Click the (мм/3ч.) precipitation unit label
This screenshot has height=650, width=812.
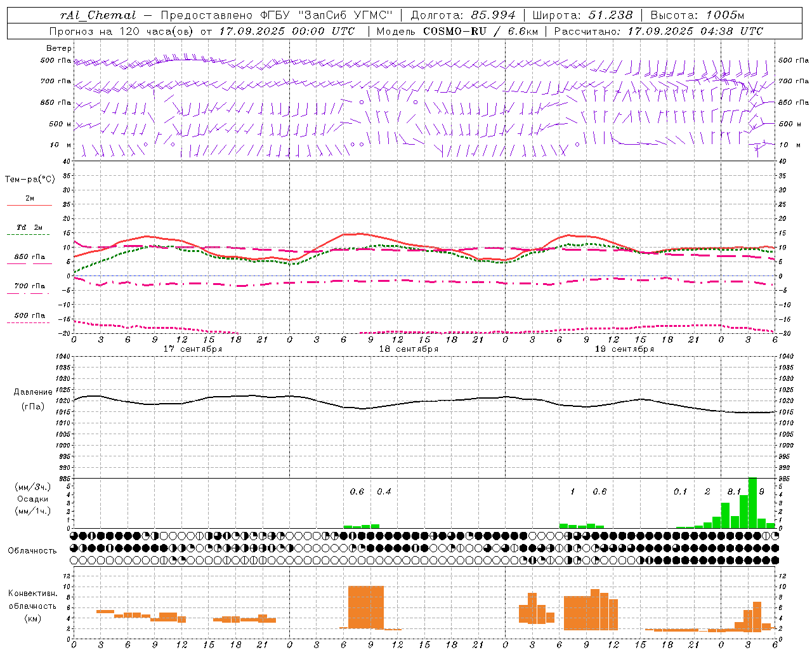(x=33, y=487)
